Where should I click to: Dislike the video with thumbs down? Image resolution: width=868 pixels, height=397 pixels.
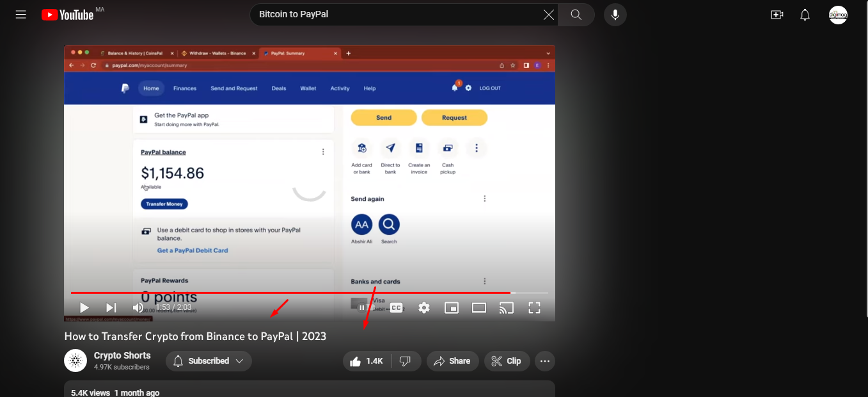(x=406, y=361)
